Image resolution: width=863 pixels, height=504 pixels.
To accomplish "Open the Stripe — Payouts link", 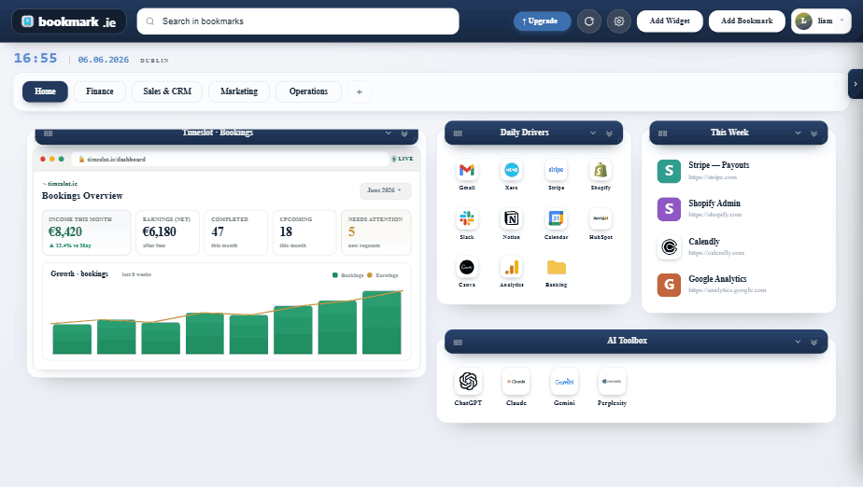I will tap(719, 165).
